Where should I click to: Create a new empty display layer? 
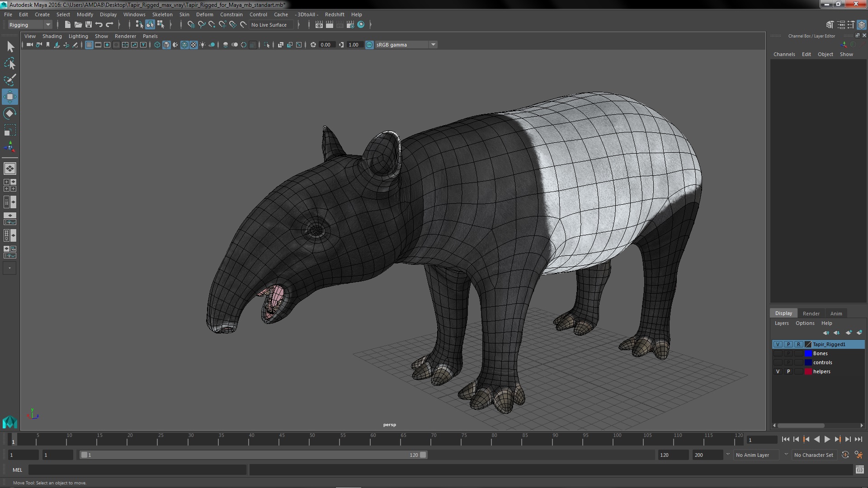coord(848,333)
